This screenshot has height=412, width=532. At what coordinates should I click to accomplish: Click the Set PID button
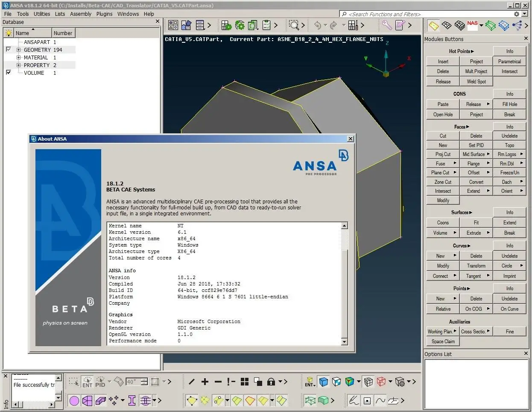(476, 145)
